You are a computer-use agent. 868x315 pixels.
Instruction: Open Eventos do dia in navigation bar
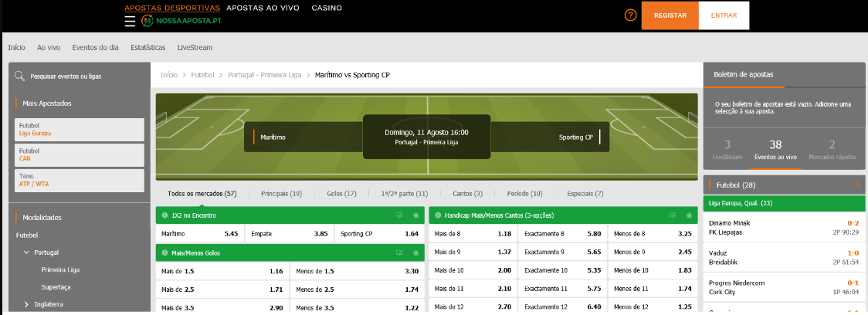(95, 48)
